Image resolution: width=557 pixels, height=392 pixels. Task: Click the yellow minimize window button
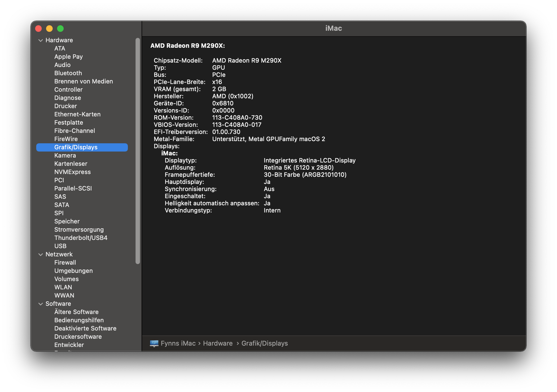pyautogui.click(x=49, y=29)
